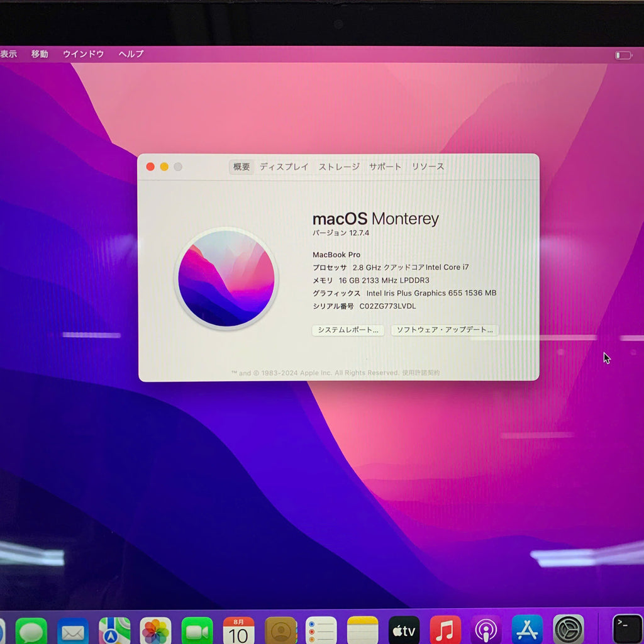Launch FaceTime from the dock
Image resolution: width=644 pixels, height=644 pixels.
197,630
